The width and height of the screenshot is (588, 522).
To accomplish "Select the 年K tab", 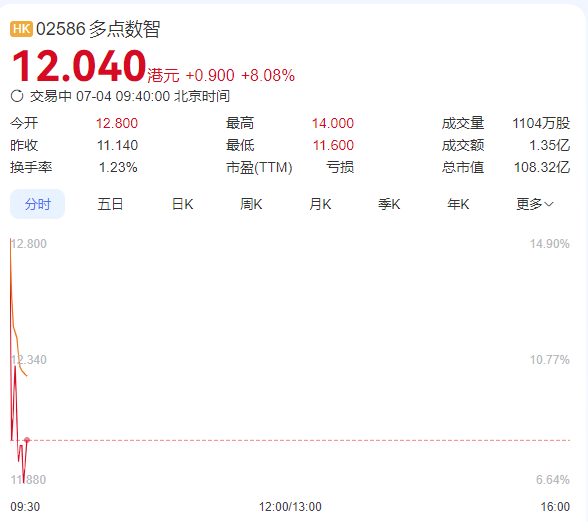I will pyautogui.click(x=458, y=204).
